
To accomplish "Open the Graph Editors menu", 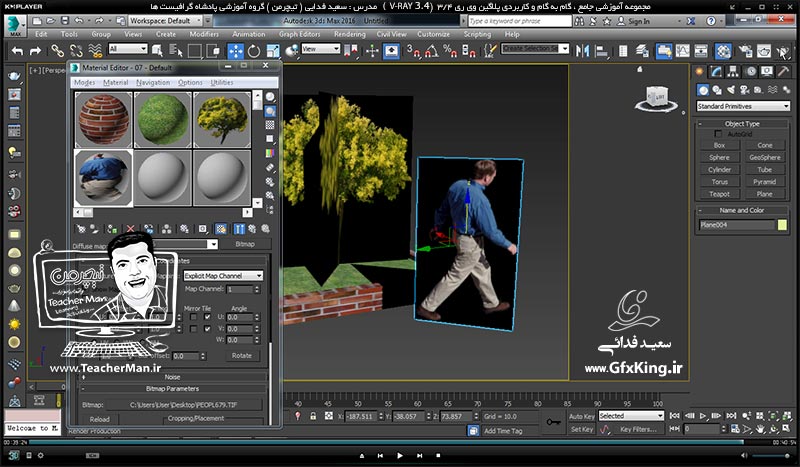I will pos(299,34).
